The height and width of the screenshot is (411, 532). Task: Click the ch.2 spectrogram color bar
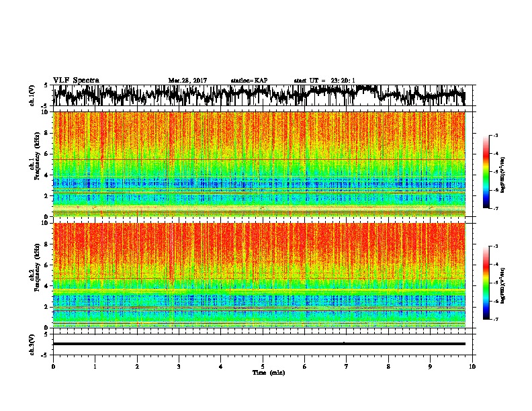pyautogui.click(x=486, y=283)
